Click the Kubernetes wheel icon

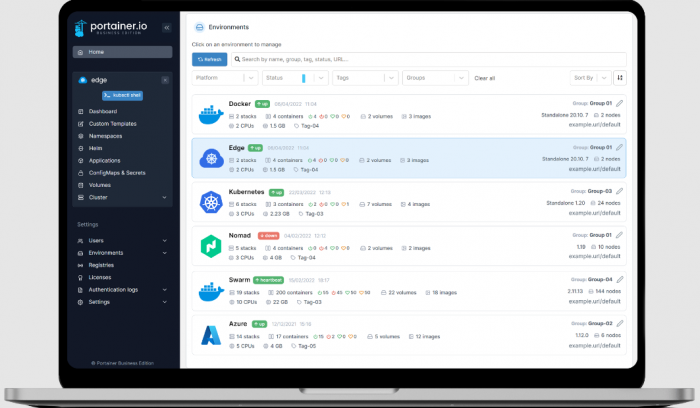click(211, 202)
